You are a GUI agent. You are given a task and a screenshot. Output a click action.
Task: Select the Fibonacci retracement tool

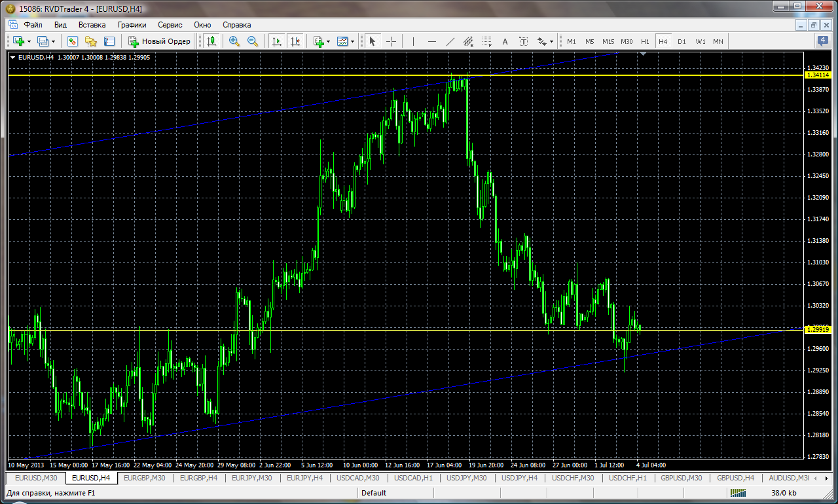486,41
